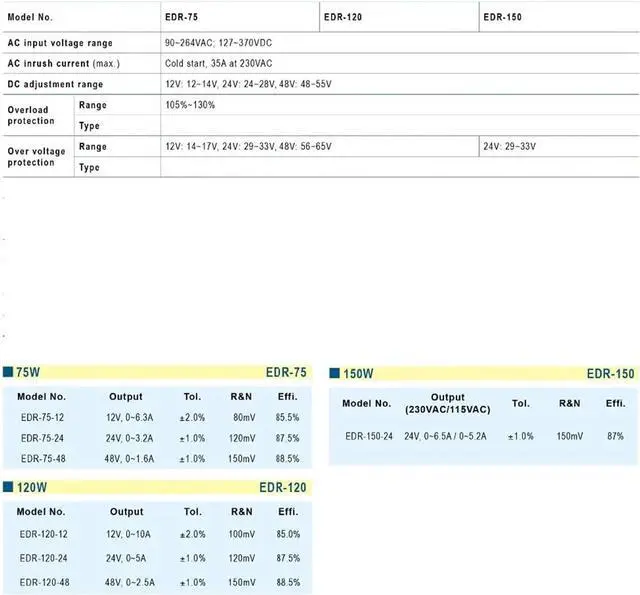Select the EDR-150 yellow section header label
640x595 pixels.
click(x=610, y=374)
